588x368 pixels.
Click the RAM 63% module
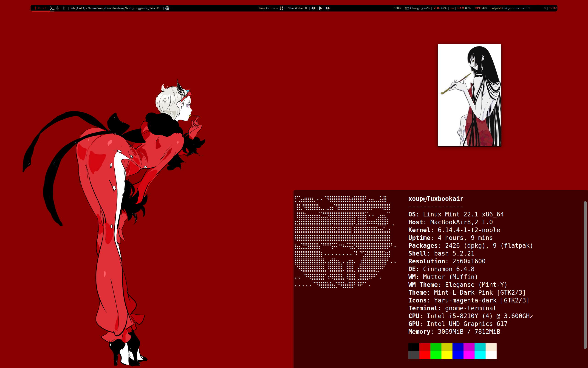(x=464, y=8)
